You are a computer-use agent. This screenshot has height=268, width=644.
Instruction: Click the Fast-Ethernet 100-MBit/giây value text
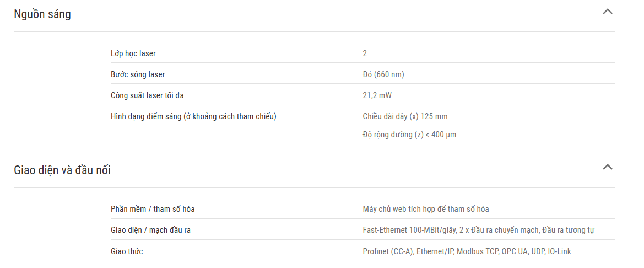click(479, 230)
